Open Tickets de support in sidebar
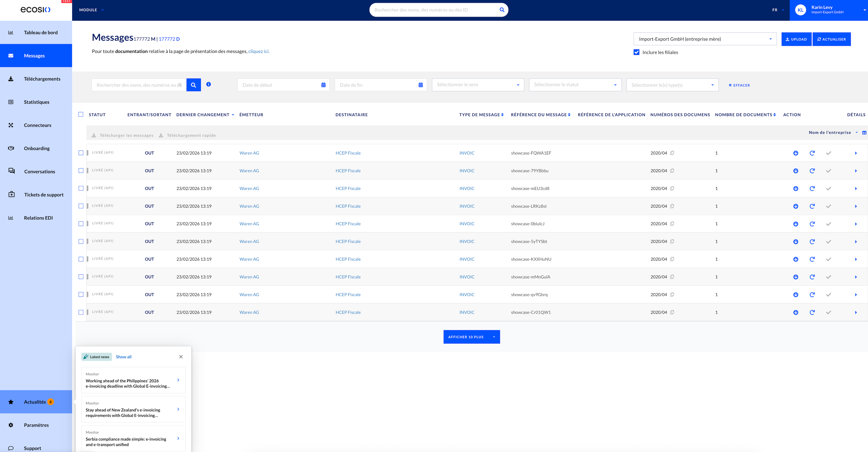This screenshot has width=868, height=452. click(36, 195)
